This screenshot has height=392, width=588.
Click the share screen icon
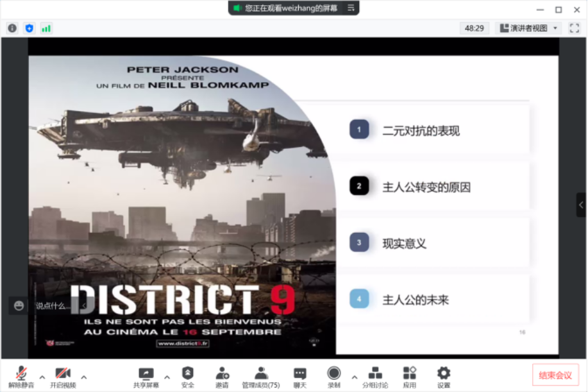point(146,377)
